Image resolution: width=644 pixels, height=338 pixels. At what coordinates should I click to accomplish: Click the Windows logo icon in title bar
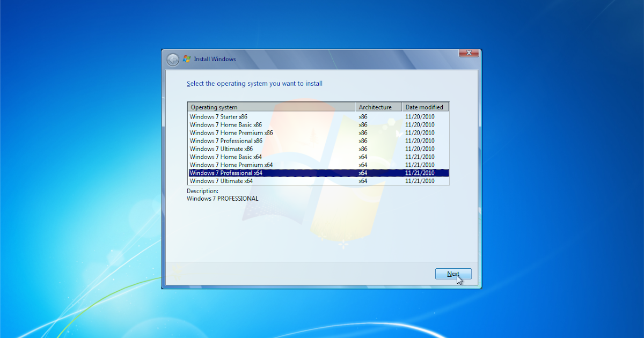click(187, 59)
